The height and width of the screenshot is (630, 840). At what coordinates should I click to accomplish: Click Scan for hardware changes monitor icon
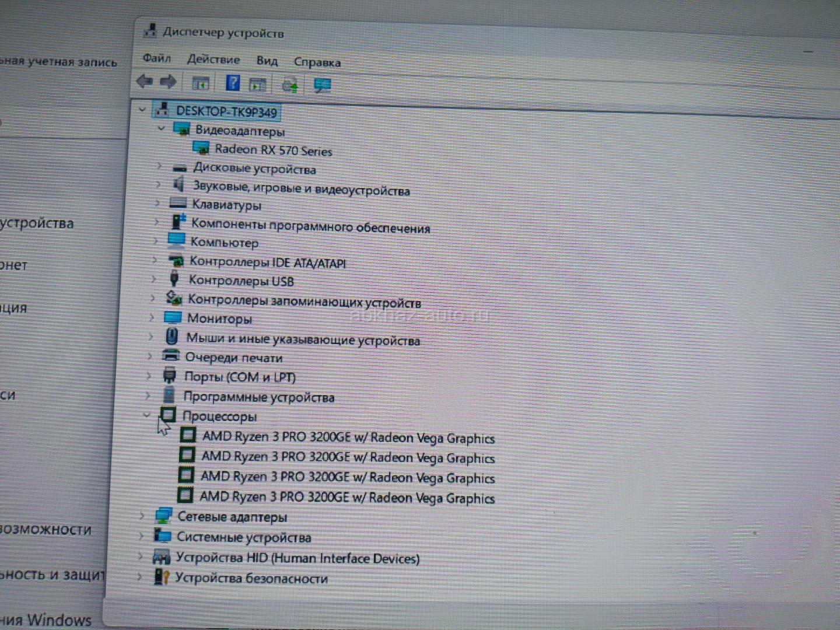pyautogui.click(x=322, y=86)
